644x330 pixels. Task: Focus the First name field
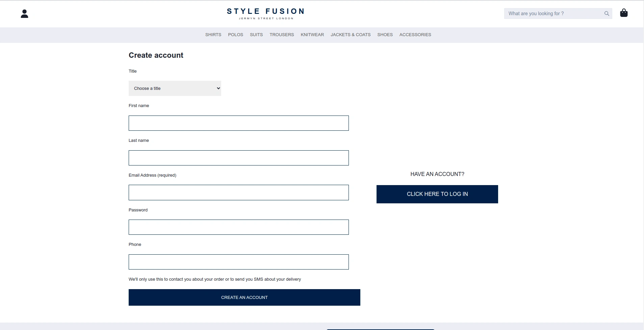[239, 123]
